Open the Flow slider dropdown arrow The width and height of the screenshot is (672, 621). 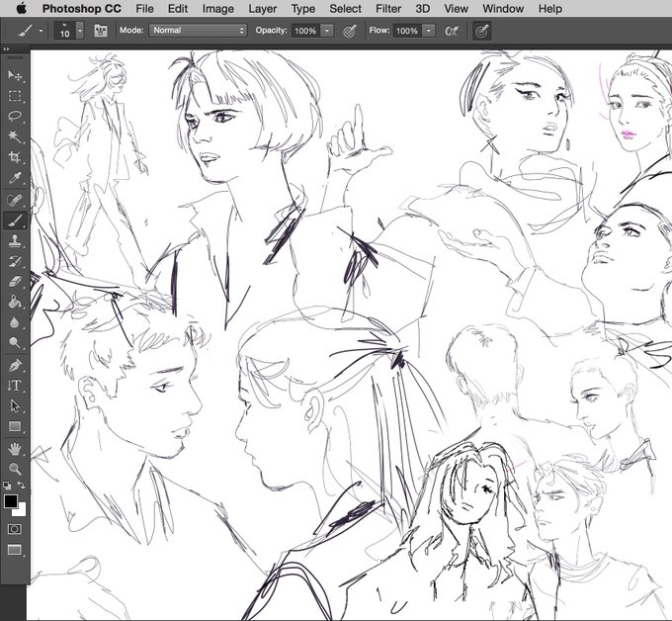point(429,31)
